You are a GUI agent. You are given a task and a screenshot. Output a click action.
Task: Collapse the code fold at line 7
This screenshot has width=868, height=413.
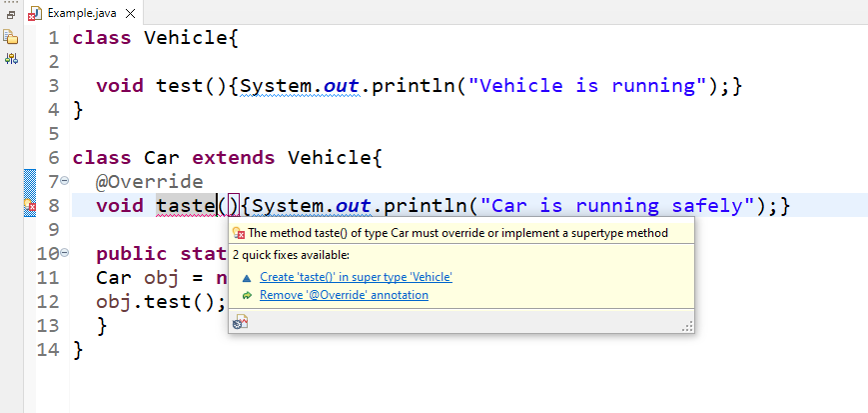[x=65, y=181]
